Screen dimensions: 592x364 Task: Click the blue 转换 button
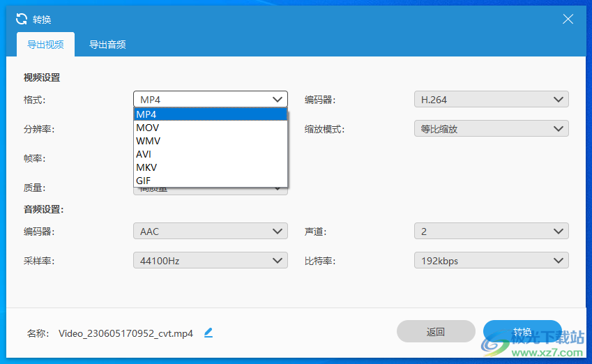522,331
